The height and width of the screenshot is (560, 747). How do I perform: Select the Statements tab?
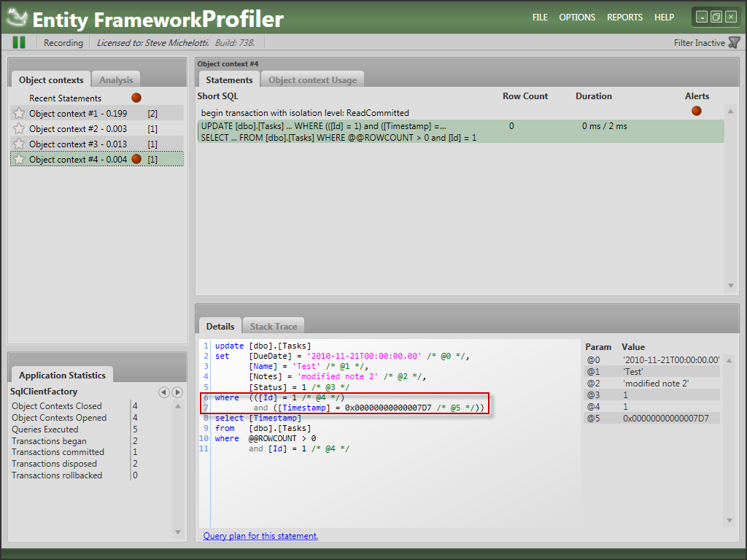[x=229, y=79]
